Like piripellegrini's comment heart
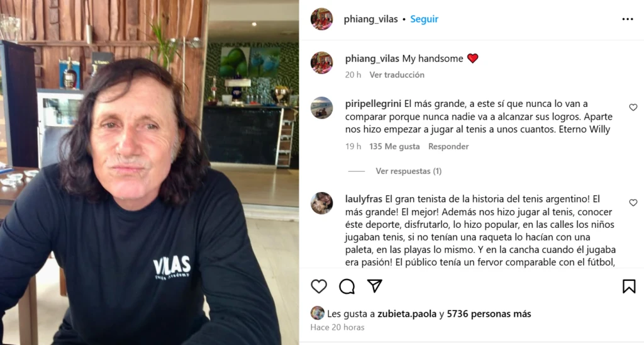Image resolution: width=644 pixels, height=345 pixels. click(x=633, y=107)
